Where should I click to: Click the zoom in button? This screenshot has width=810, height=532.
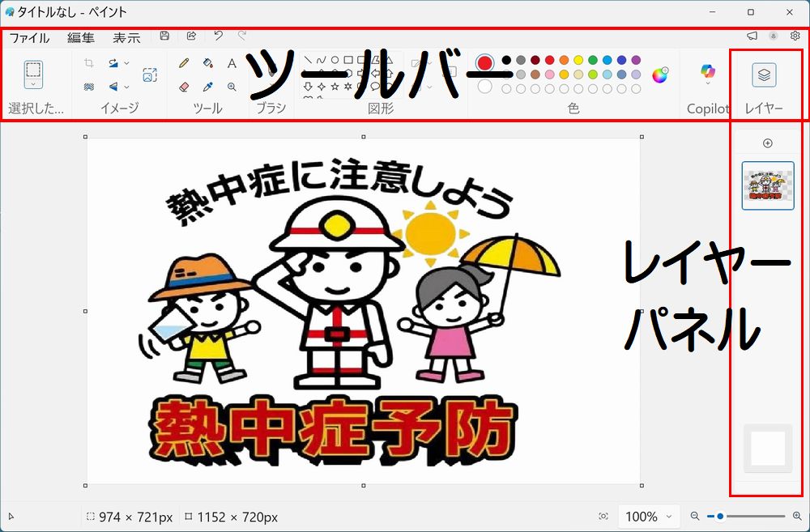[797, 517]
